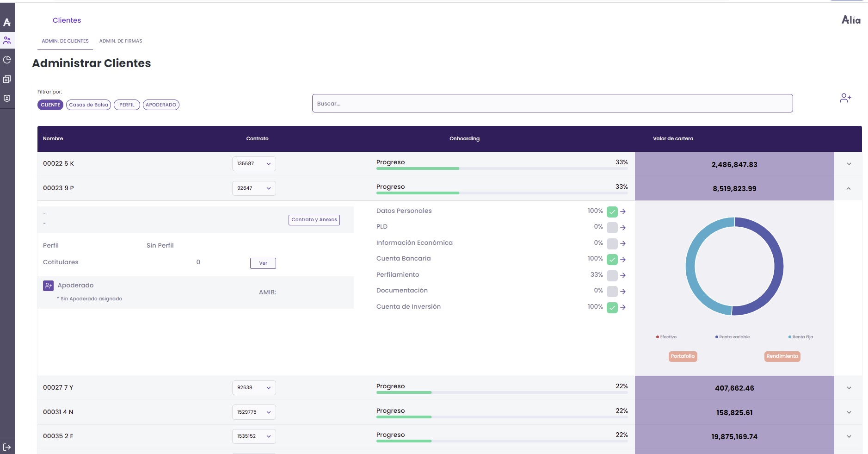Open Documentación arrow
This screenshot has width=868, height=454.
[x=623, y=292]
